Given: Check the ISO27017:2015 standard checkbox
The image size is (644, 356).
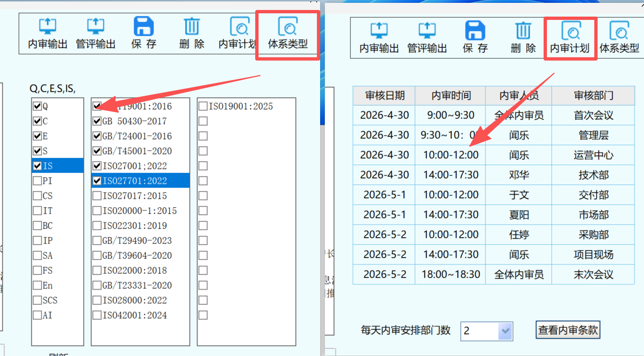Looking at the screenshot, I should [97, 196].
